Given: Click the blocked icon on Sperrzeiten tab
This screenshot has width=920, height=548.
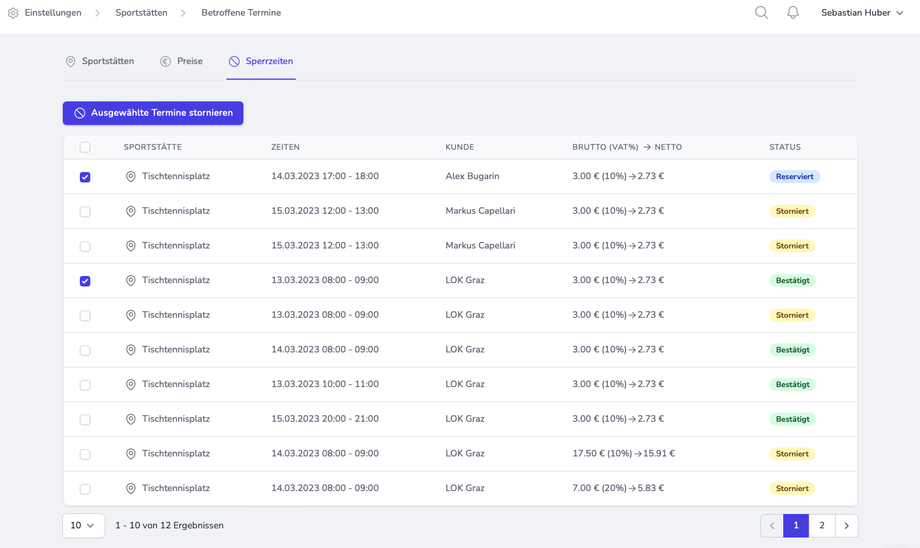Looking at the screenshot, I should point(234,62).
